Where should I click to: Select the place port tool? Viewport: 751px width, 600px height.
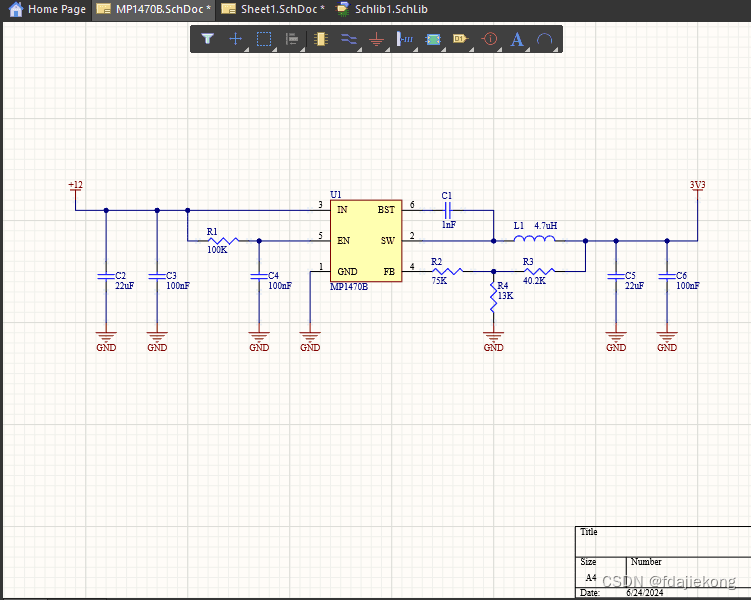click(x=460, y=38)
